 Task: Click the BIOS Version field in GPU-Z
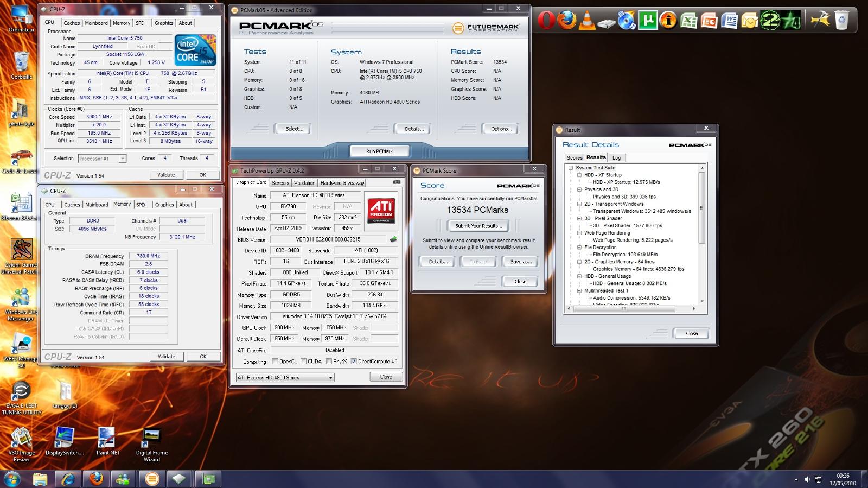[x=328, y=239]
